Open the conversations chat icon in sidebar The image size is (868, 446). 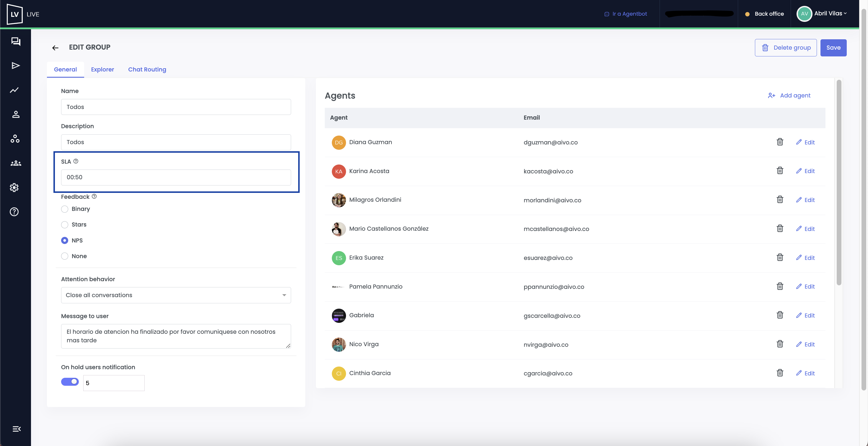tap(15, 41)
